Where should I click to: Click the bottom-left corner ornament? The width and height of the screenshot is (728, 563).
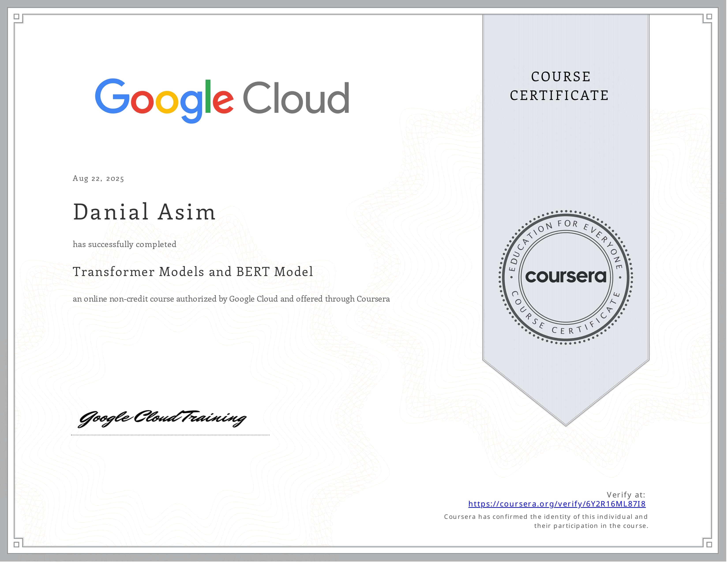click(x=17, y=544)
